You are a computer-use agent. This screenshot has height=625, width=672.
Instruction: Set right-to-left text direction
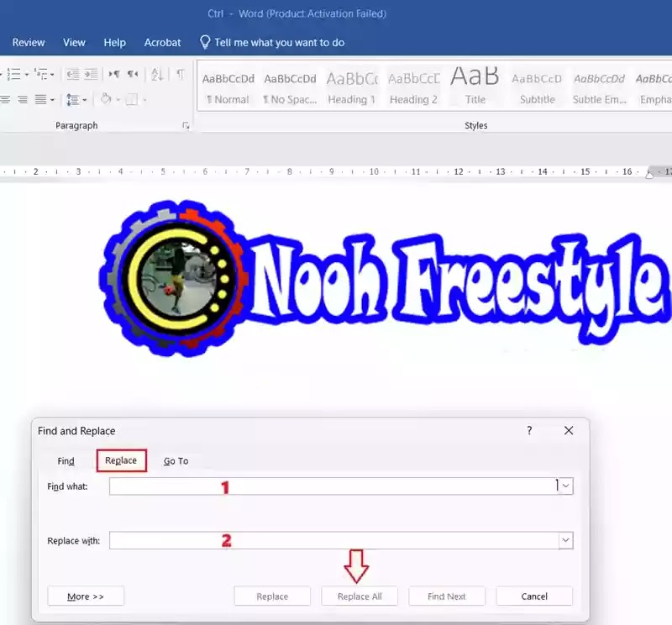(133, 74)
